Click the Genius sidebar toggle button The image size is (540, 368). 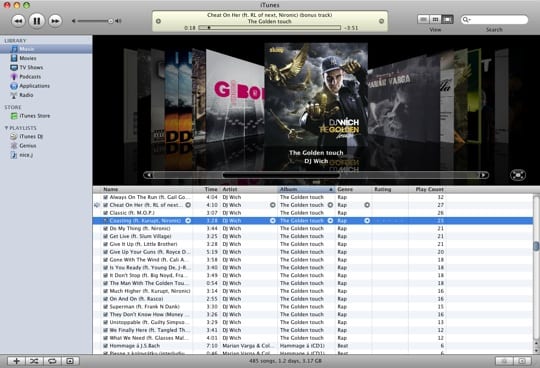coord(522,361)
